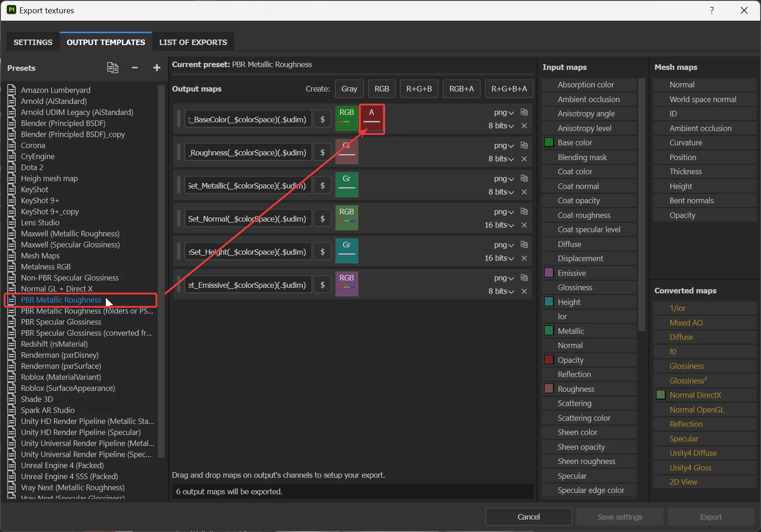This screenshot has width=761, height=532.
Task: Create an R+G+B+A output map
Action: [509, 89]
